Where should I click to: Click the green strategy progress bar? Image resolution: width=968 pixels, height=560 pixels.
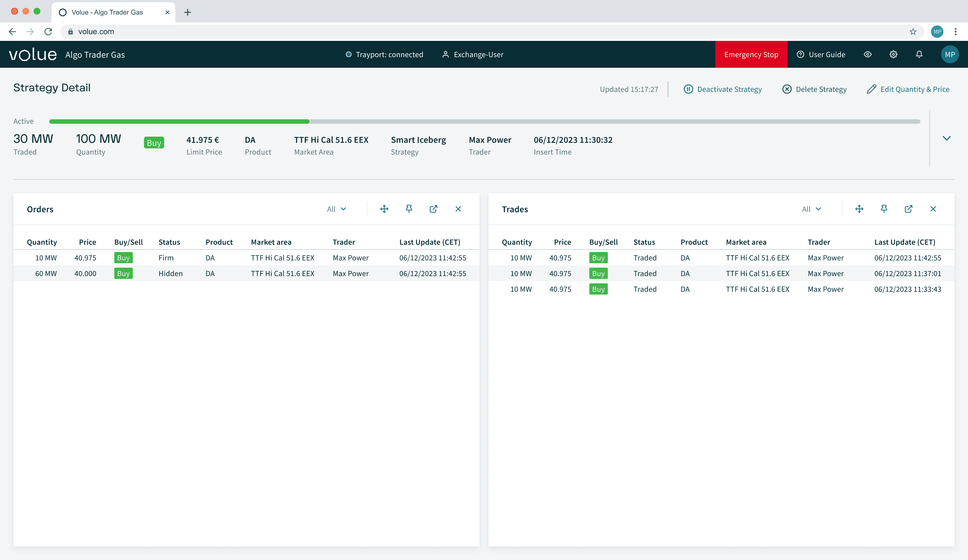(x=179, y=121)
